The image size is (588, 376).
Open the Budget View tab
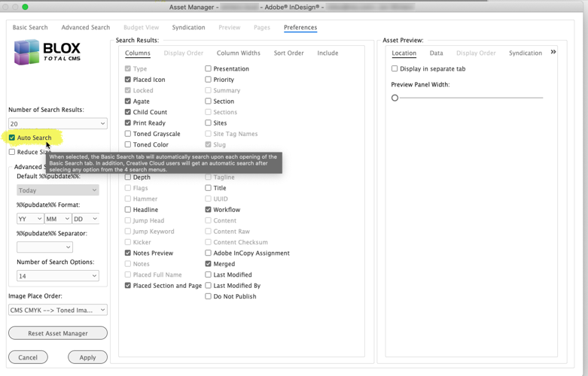point(142,27)
